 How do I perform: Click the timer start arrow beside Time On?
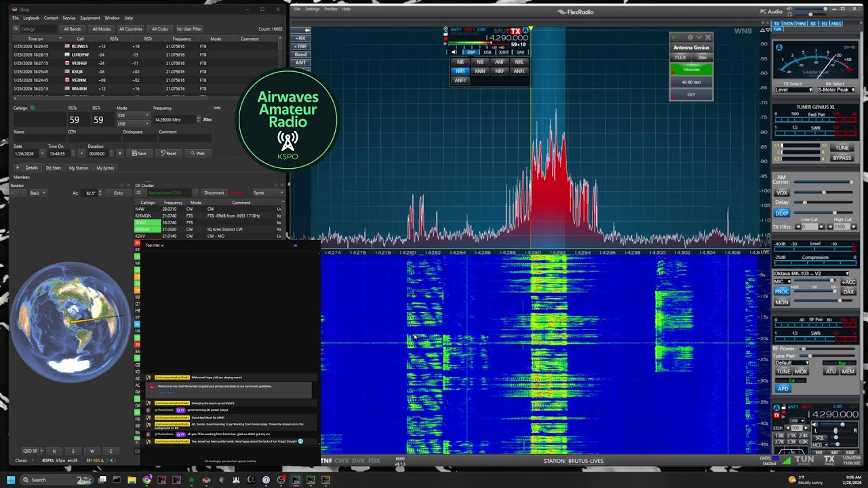[x=81, y=153]
